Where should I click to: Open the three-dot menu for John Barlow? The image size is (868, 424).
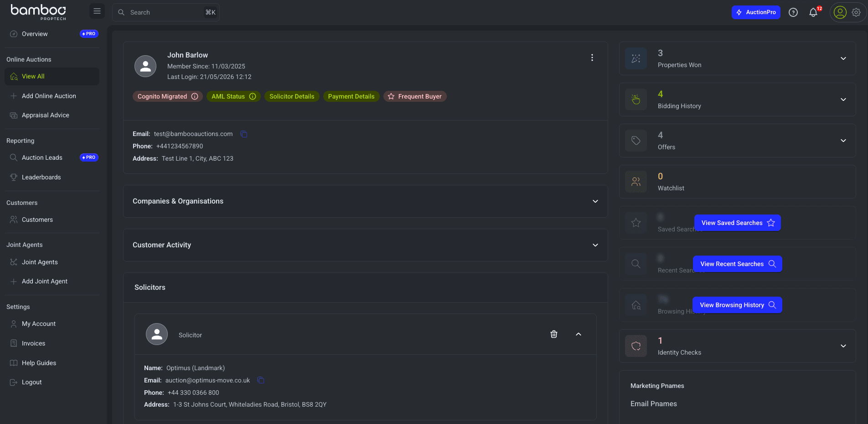(x=592, y=58)
